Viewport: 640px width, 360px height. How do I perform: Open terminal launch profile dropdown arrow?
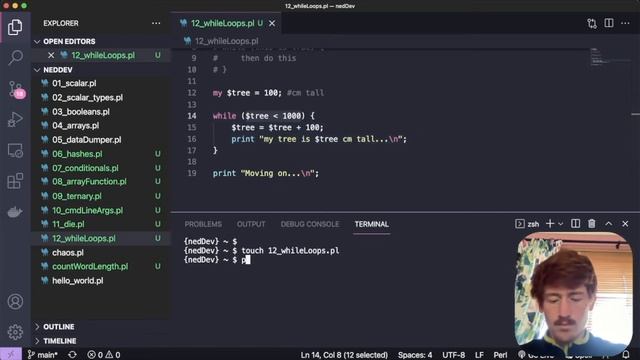coord(561,224)
